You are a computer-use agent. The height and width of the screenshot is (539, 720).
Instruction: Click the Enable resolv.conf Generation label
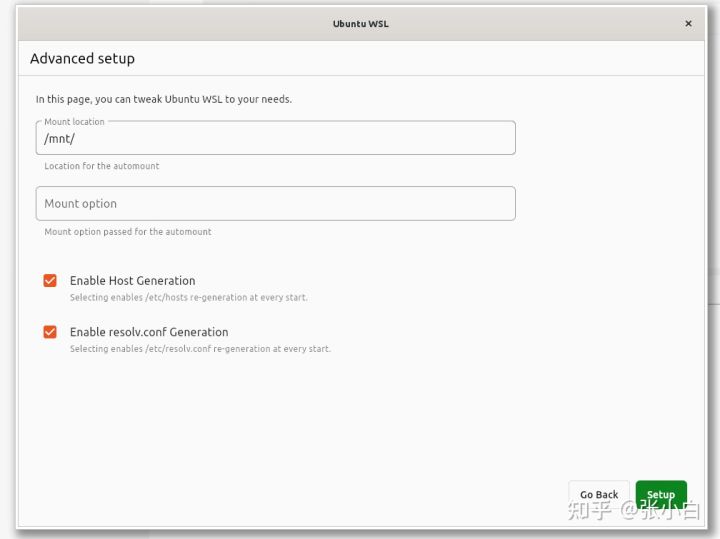[x=149, y=332]
